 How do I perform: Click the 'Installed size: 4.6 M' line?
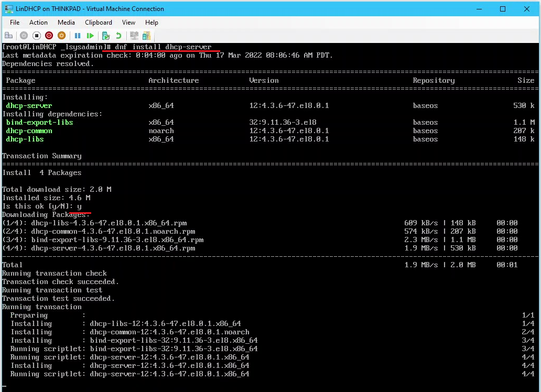point(46,198)
